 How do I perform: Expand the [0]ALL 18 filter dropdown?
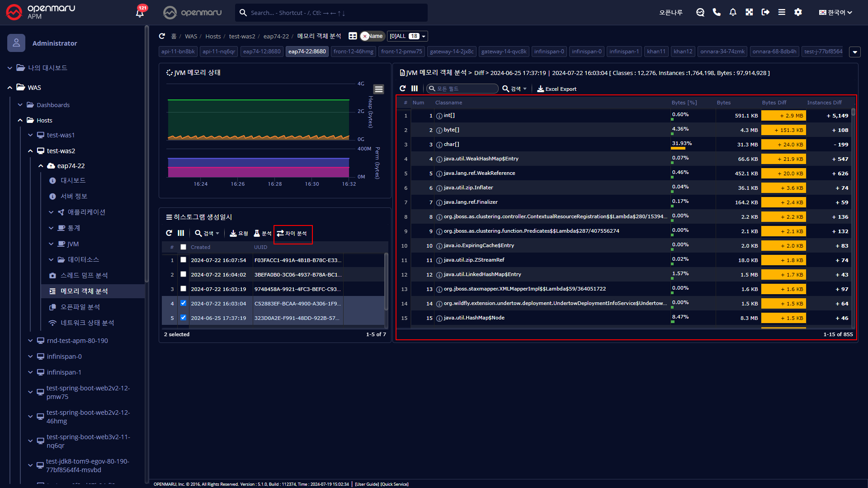(x=407, y=36)
